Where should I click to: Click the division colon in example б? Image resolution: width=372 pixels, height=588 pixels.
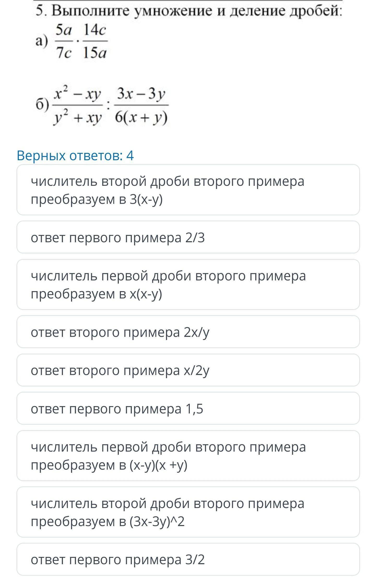108,106
